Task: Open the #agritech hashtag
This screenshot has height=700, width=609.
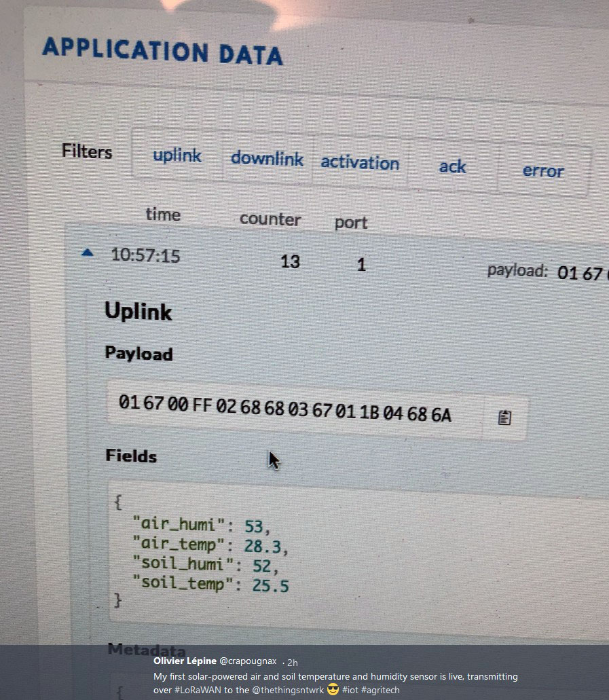Action: pyautogui.click(x=380, y=690)
